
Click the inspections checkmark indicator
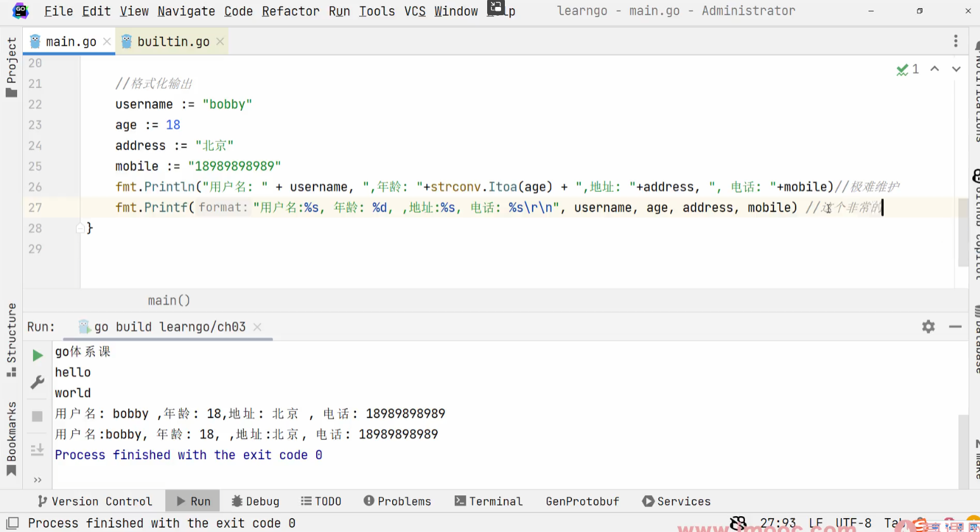pos(907,69)
